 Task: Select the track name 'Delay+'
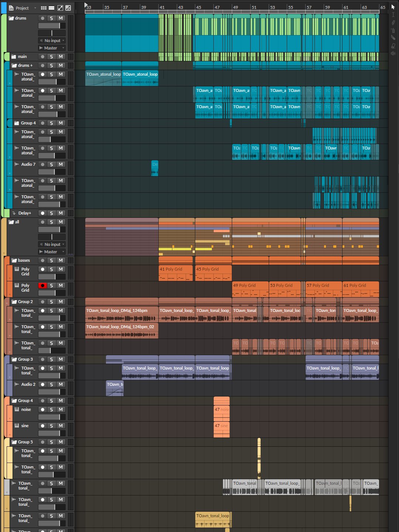(25, 213)
